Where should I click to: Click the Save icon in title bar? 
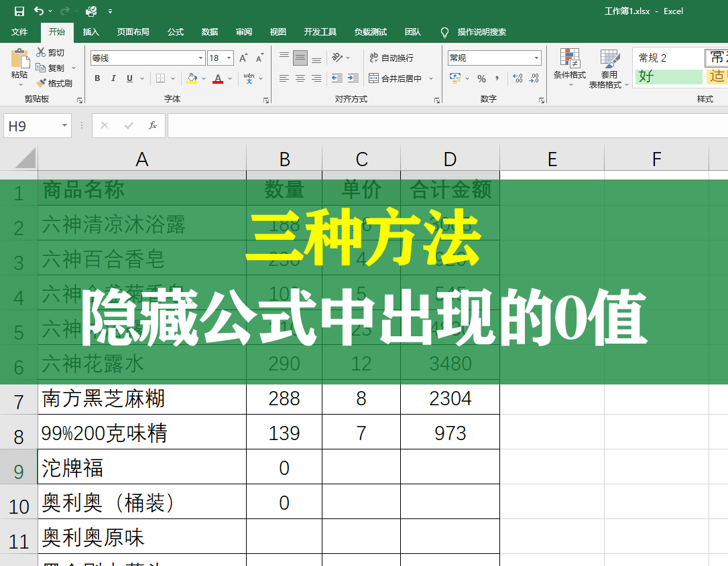19,11
